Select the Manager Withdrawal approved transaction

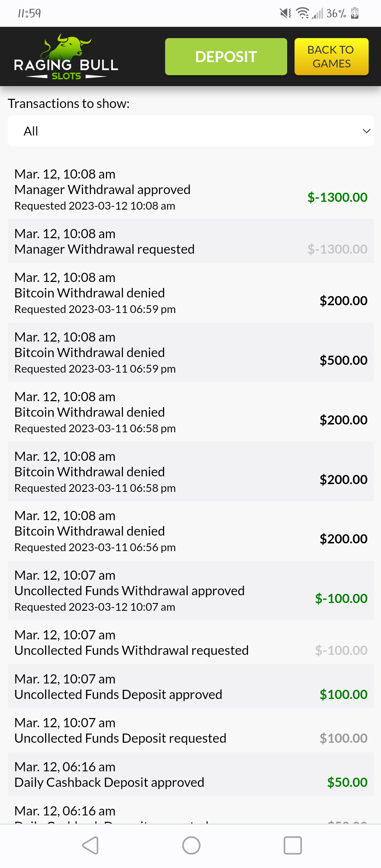(x=190, y=189)
